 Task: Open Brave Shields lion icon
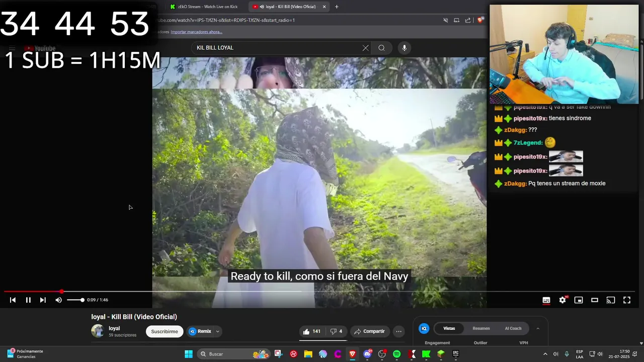pos(480,20)
